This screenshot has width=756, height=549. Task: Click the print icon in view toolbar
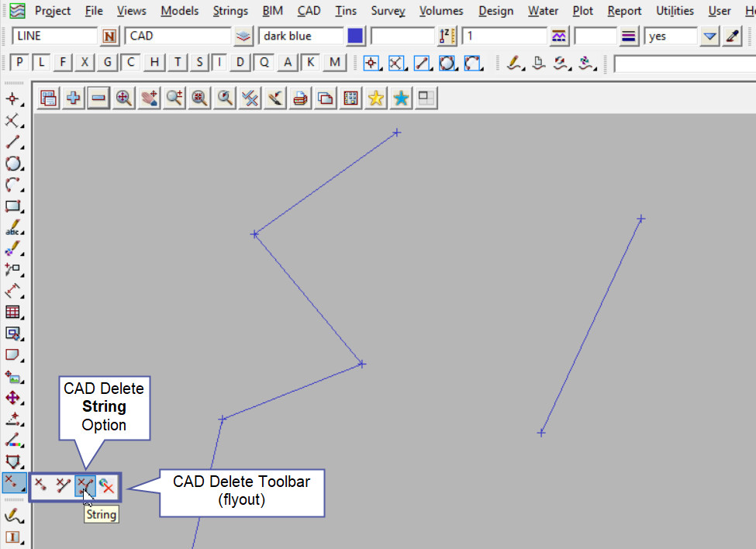point(301,98)
